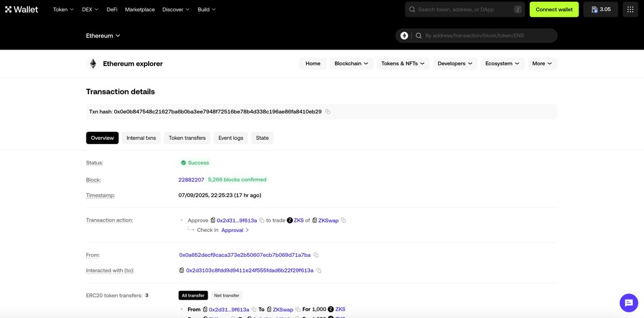The width and height of the screenshot is (644, 318).
Task: Open block 22882207
Action: (192, 179)
